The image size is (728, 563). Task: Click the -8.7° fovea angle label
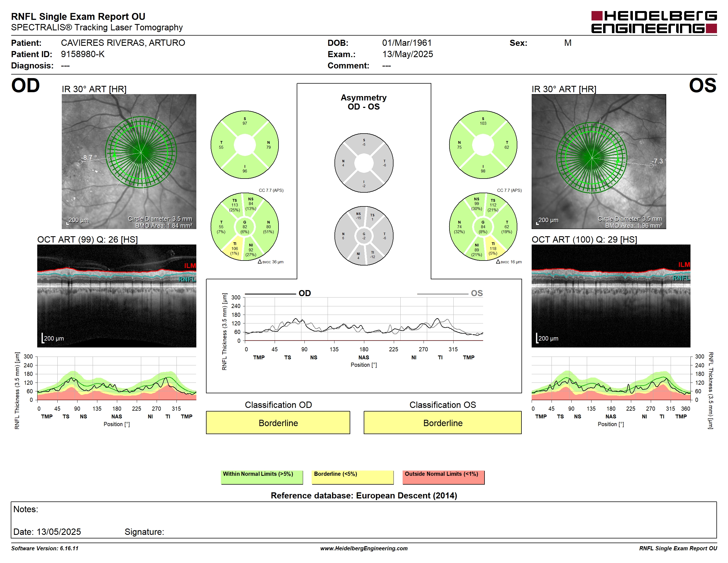point(89,157)
